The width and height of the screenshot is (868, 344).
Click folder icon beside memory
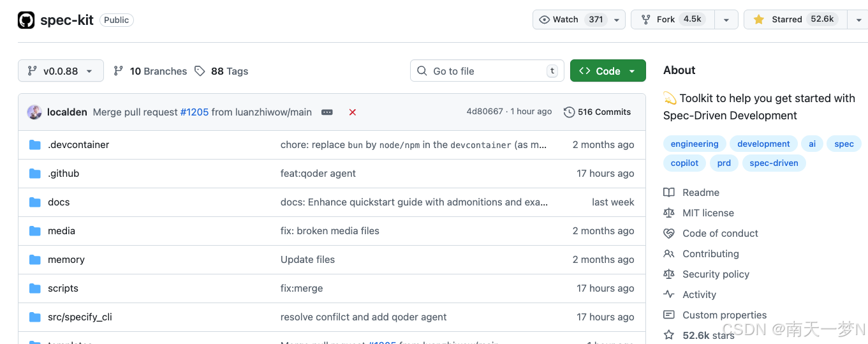coord(35,260)
